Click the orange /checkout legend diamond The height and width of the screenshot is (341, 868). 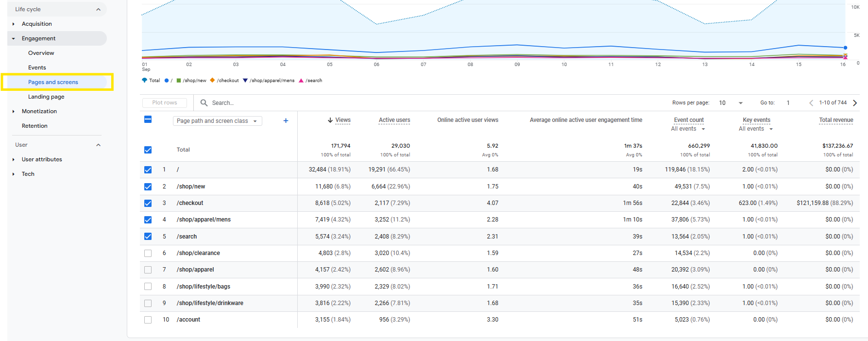pos(212,81)
